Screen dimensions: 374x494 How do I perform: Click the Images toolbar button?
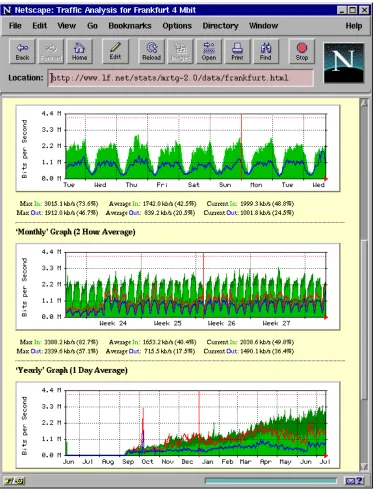[180, 52]
